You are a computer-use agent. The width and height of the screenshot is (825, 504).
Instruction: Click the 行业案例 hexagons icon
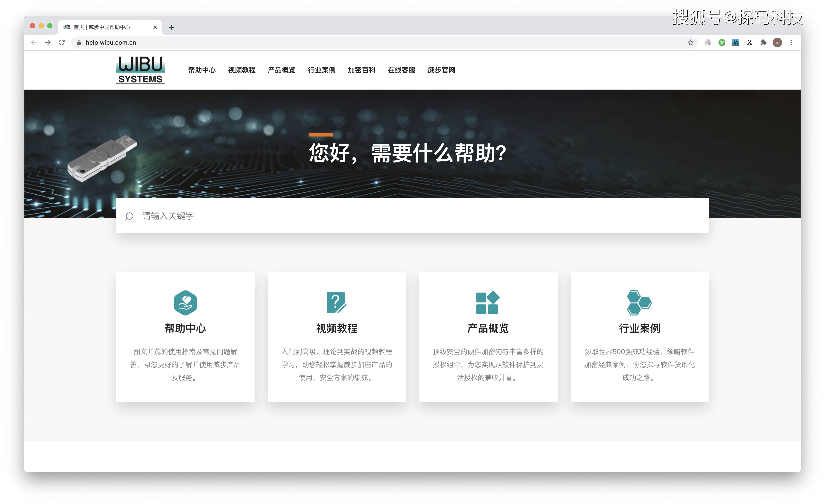[639, 303]
